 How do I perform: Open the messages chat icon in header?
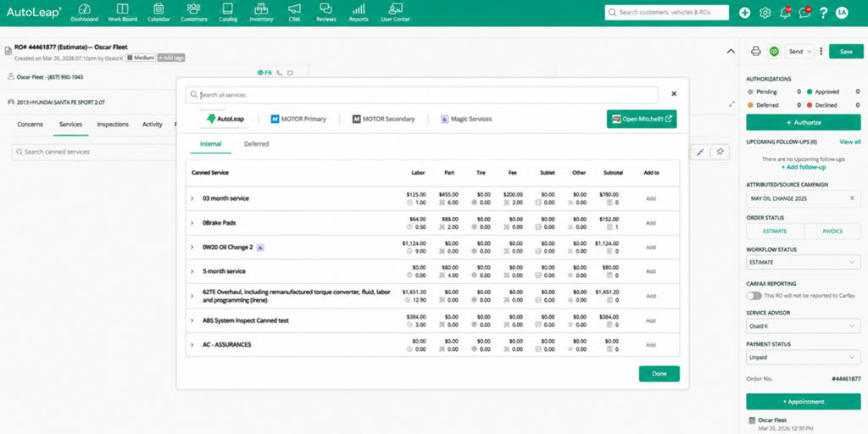804,13
